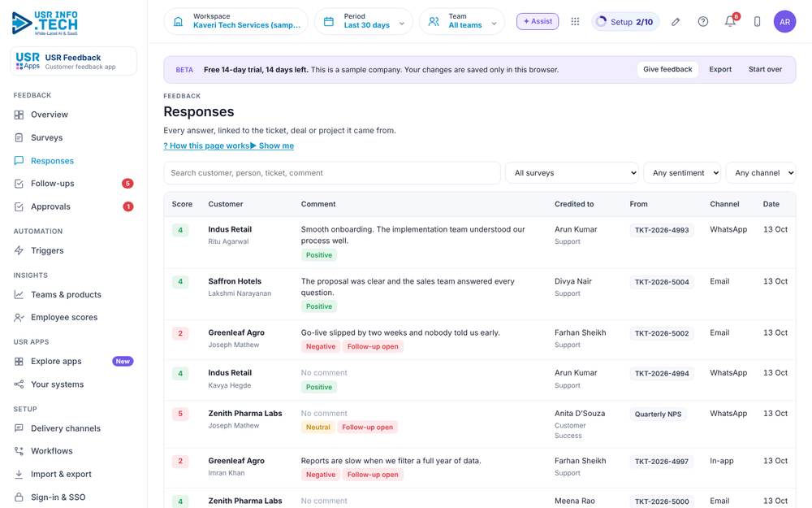812x508 pixels.
Task: Click the Teams & products chart icon
Action: 19,294
